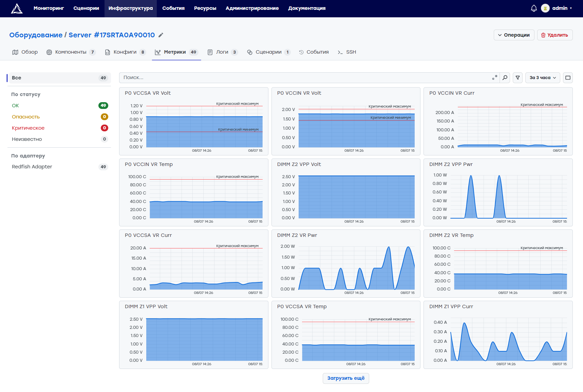Screen dimensions: 583x392
Task: Click into the Поиск search field
Action: point(305,78)
